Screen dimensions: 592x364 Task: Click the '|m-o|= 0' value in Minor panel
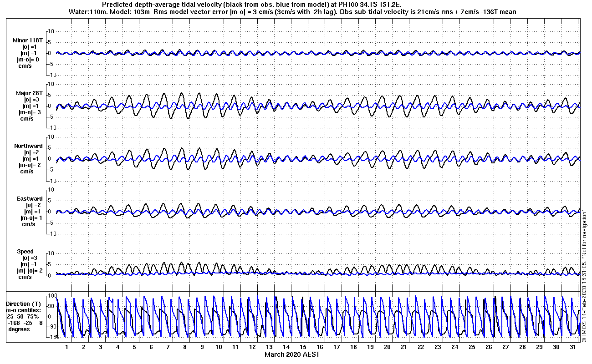point(28,60)
